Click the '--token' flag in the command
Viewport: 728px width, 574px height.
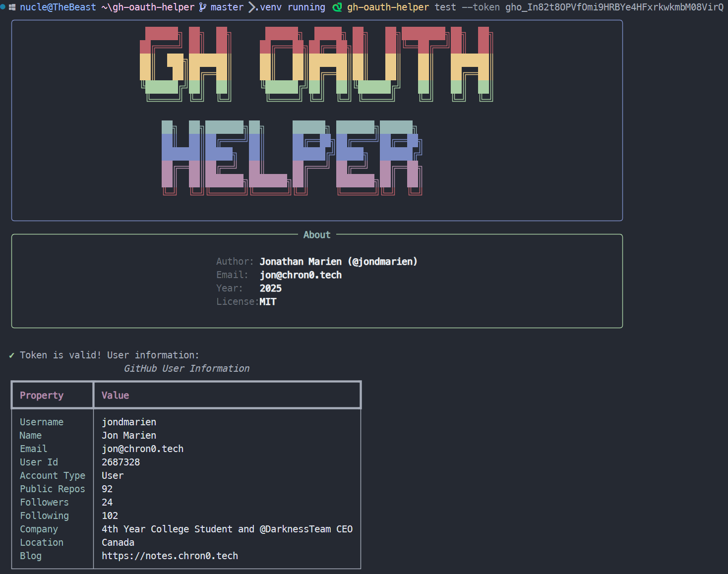(x=481, y=7)
